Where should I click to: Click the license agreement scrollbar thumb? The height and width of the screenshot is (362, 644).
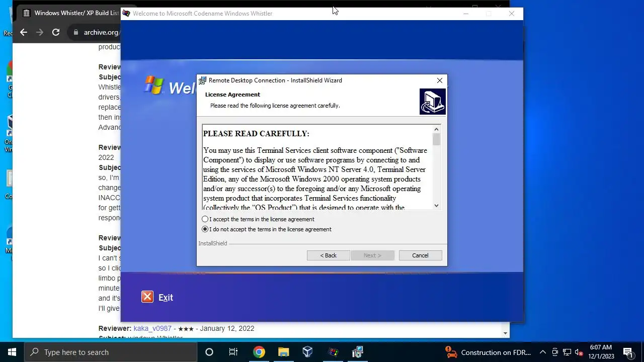(436, 139)
